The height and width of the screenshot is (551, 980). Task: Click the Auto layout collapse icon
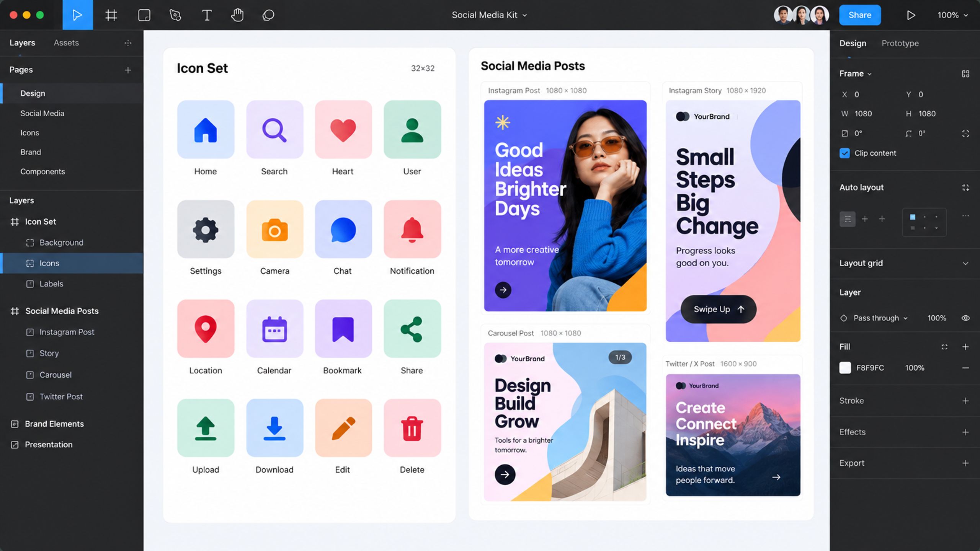(x=965, y=187)
